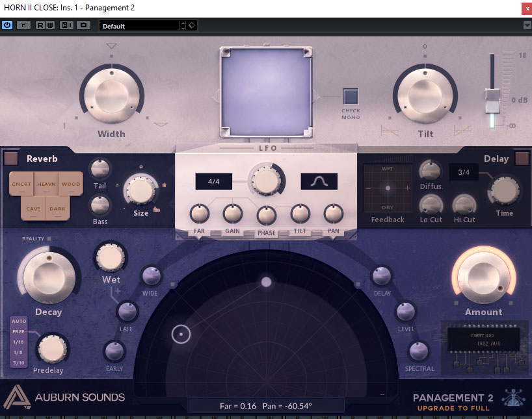Select the CAVE reverb type

(x=33, y=209)
